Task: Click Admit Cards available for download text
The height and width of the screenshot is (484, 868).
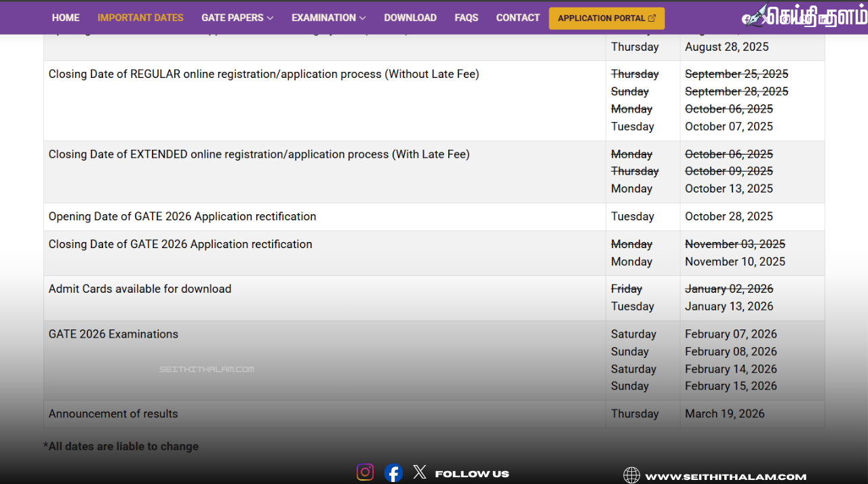Action: point(140,289)
